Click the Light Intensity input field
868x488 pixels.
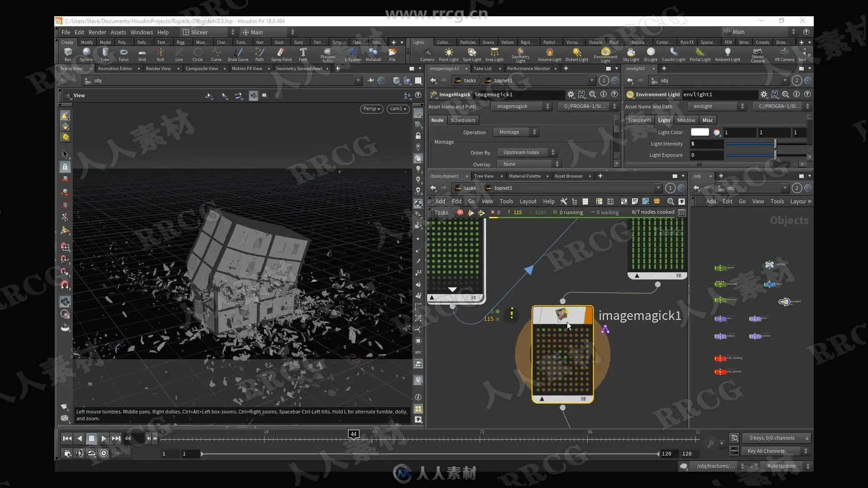click(x=706, y=144)
